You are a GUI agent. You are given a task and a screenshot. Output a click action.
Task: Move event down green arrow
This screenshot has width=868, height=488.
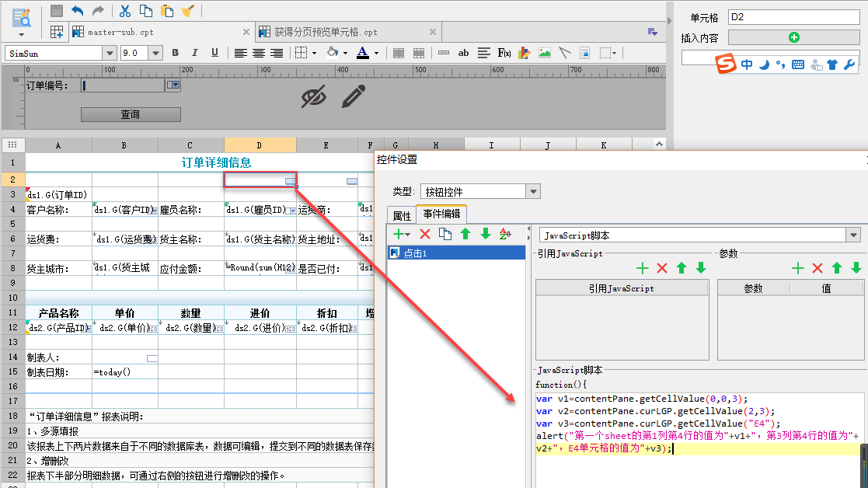tap(486, 234)
